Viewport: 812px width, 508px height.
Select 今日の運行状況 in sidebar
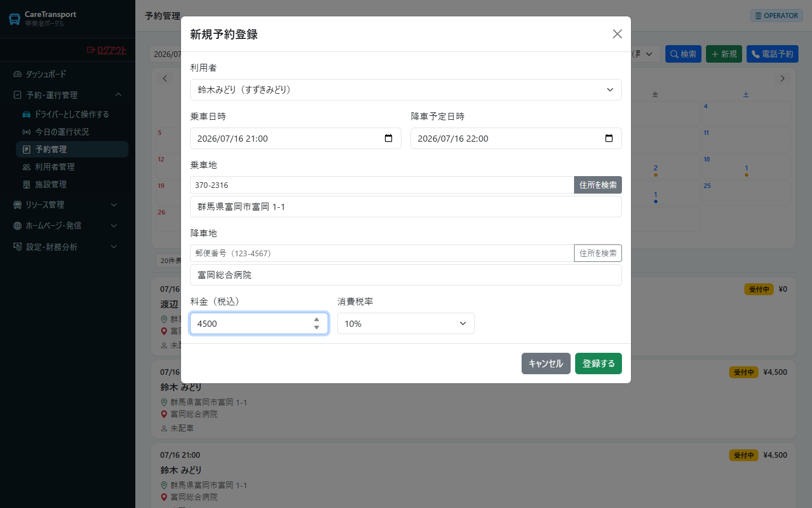click(72, 132)
